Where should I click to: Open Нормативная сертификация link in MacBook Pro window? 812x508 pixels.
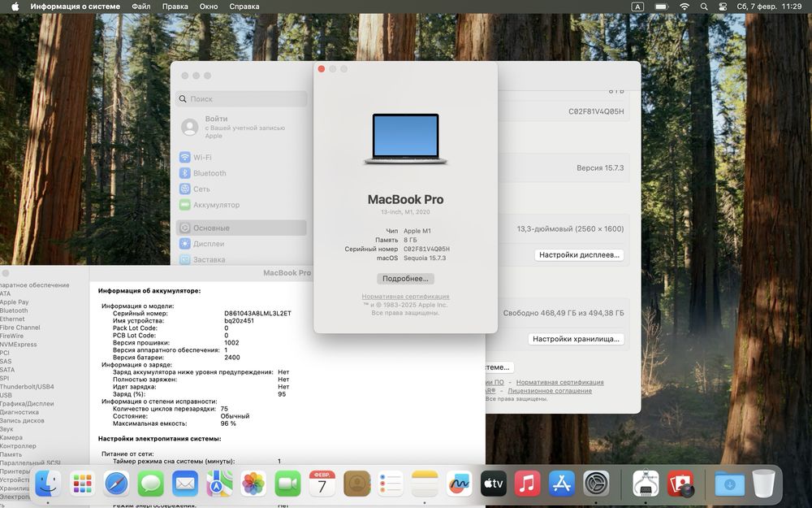pos(405,297)
